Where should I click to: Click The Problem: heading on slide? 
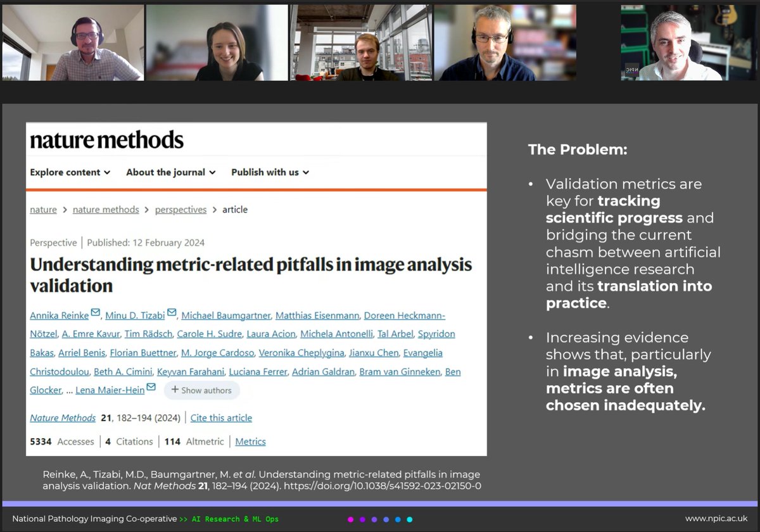(578, 150)
